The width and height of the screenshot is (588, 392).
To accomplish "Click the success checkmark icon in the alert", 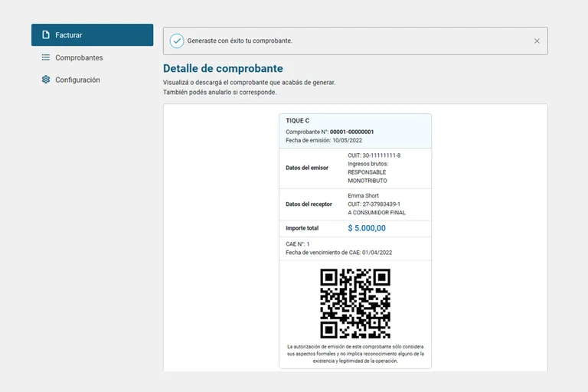I will 177,41.
